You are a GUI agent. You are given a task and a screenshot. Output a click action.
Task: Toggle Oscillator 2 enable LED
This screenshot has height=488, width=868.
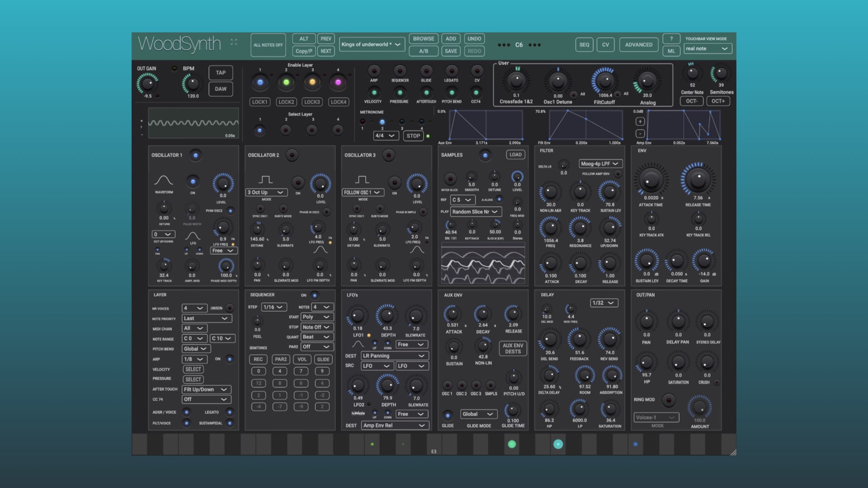pos(292,155)
